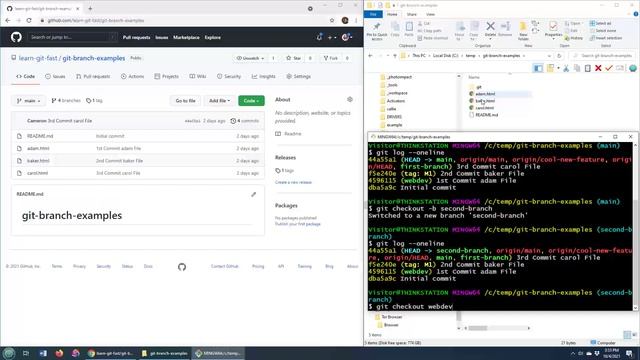The height and width of the screenshot is (360, 640).
Task: Click Invert selection in Explorer ribbon
Action: coord(606,38)
